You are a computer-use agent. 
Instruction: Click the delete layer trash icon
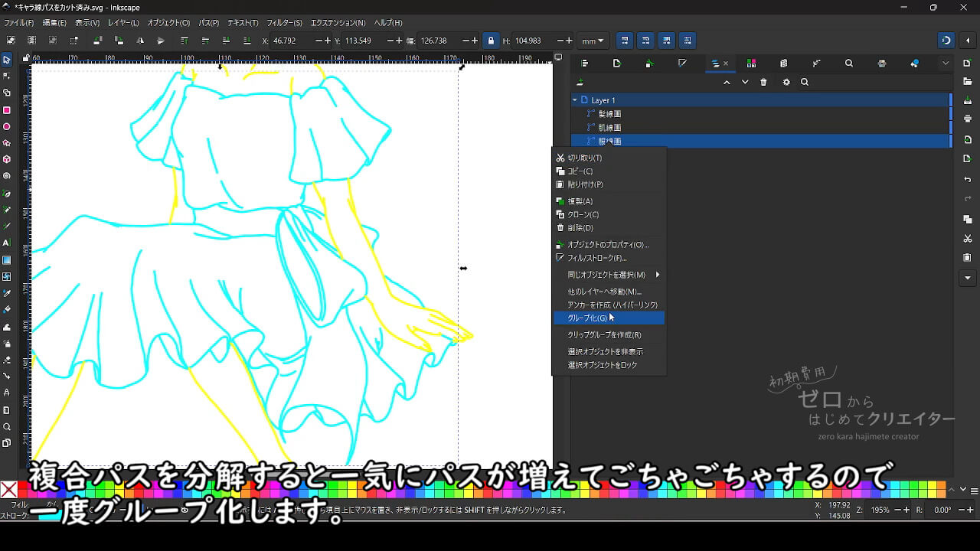click(763, 83)
